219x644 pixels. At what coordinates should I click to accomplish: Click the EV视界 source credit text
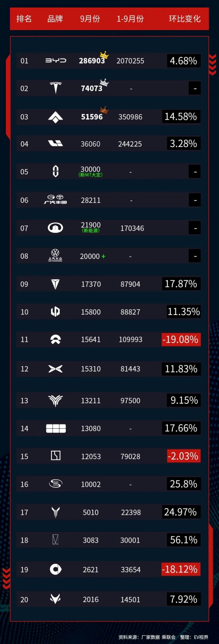(x=201, y=637)
